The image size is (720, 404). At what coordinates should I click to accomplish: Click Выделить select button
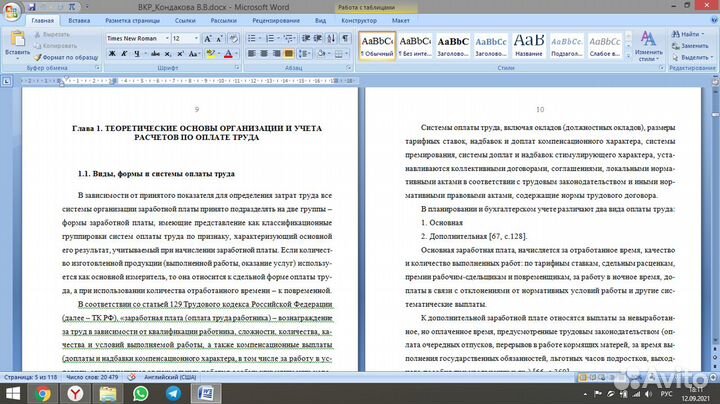click(692, 57)
